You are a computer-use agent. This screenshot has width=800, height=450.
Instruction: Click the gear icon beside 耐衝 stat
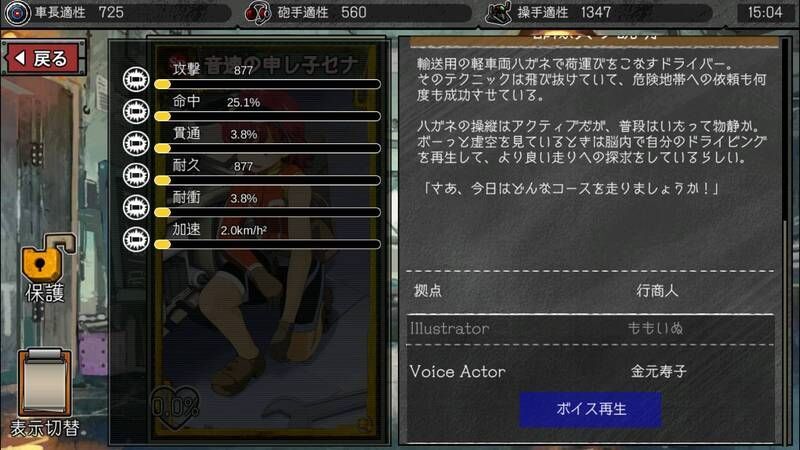click(x=136, y=207)
